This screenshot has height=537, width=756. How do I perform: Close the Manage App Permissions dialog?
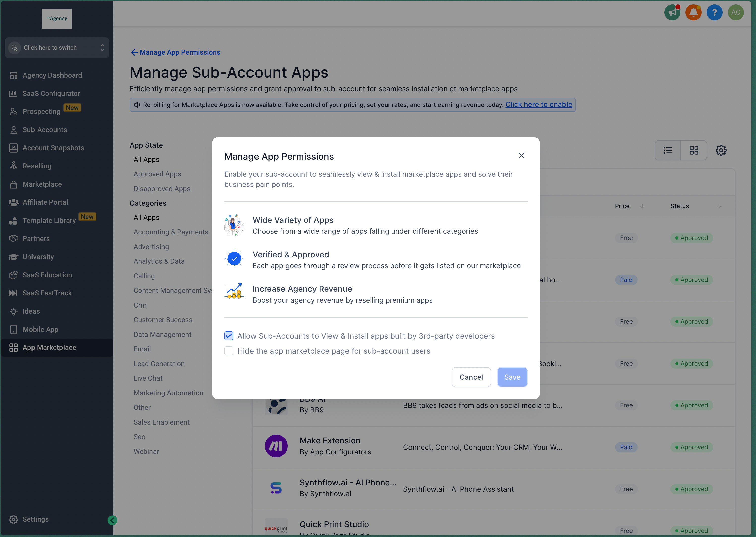tap(521, 155)
